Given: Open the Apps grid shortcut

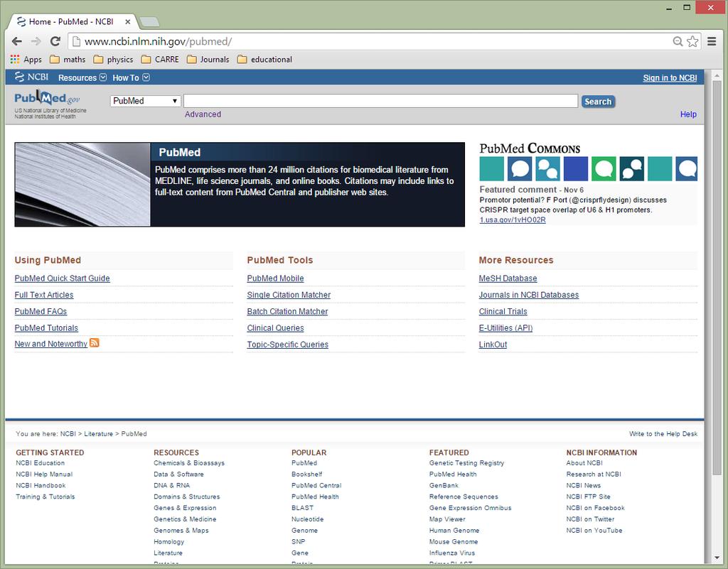Looking at the screenshot, I should [26, 60].
